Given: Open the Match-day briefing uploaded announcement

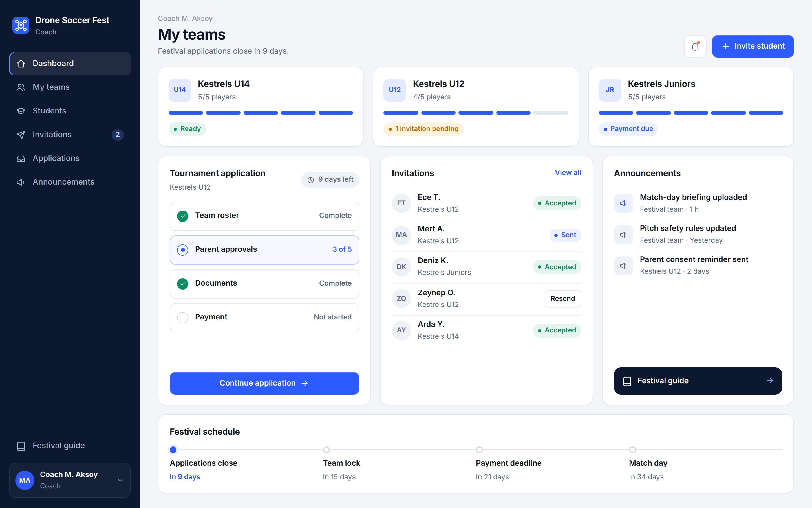Looking at the screenshot, I should click(698, 203).
